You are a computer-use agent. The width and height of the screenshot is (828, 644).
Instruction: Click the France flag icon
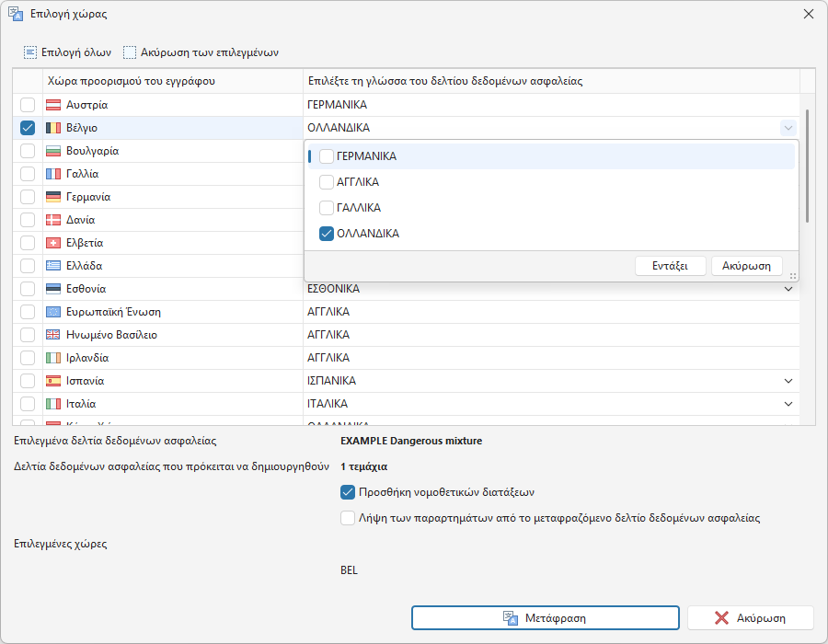53,174
